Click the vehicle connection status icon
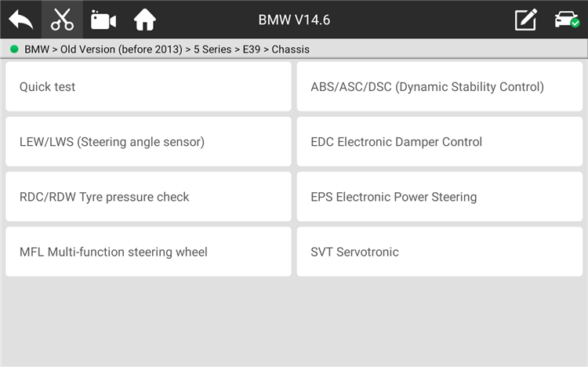Screen dimensions: 588x367 566,20
